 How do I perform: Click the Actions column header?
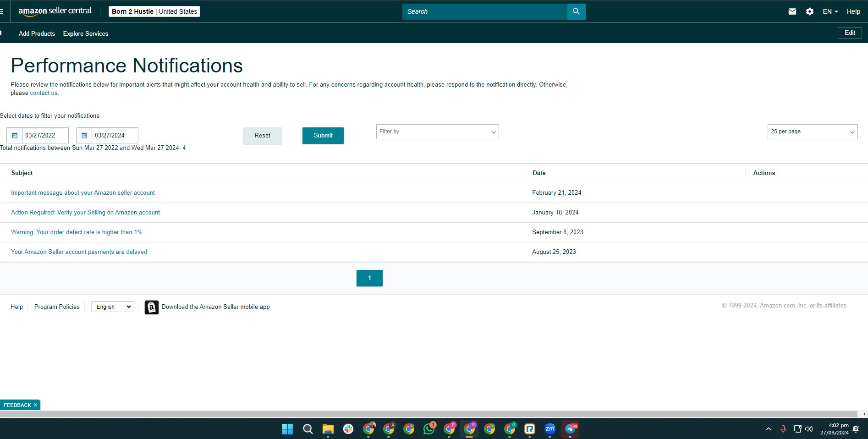(764, 173)
